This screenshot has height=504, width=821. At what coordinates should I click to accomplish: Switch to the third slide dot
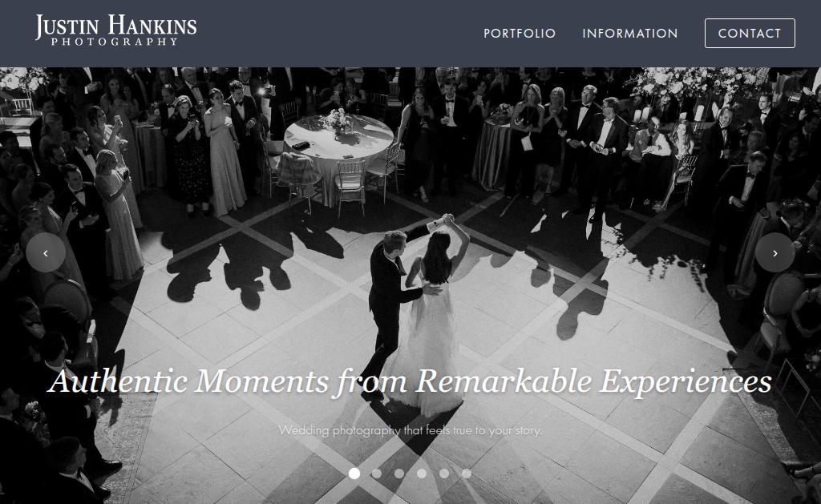(399, 474)
